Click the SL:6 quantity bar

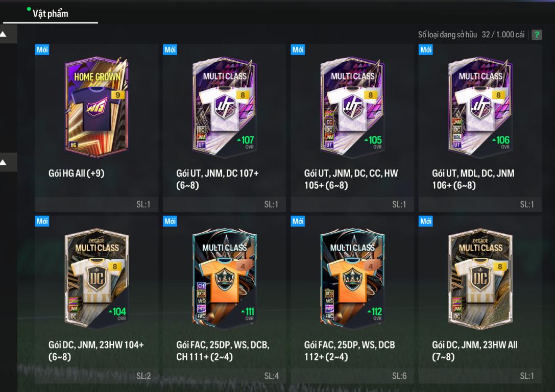click(x=352, y=376)
